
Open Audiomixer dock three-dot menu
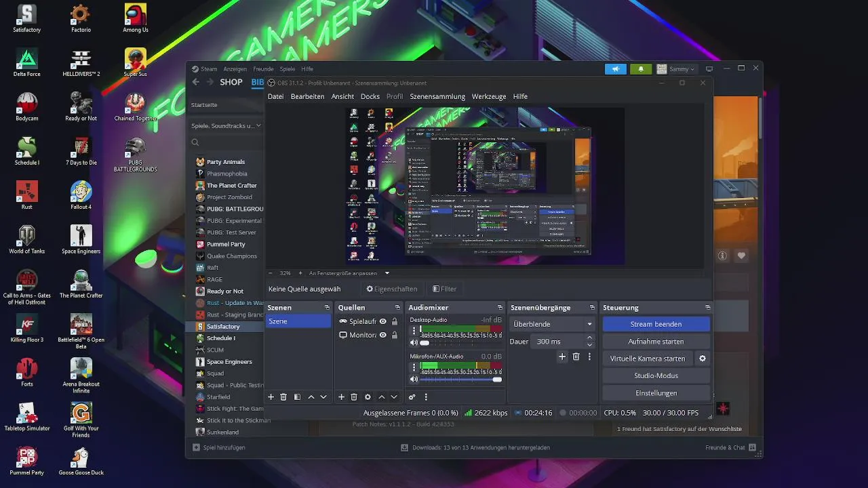pyautogui.click(x=426, y=397)
